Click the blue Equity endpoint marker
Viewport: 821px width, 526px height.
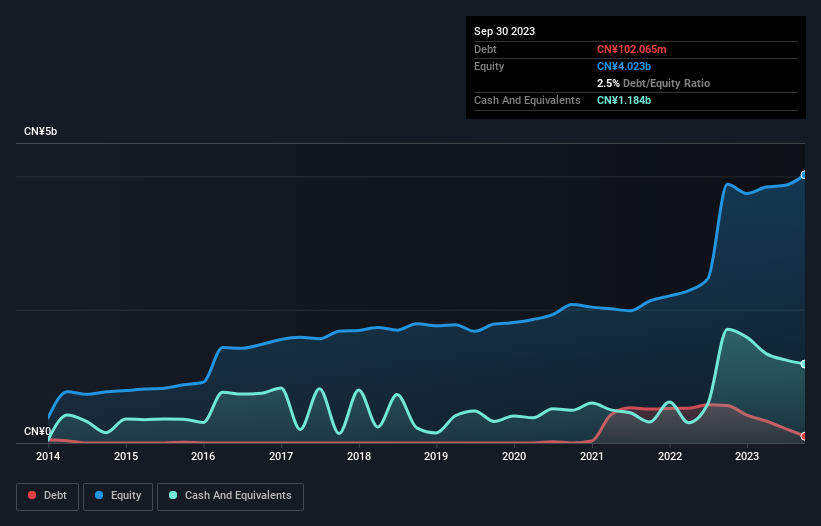(804, 175)
